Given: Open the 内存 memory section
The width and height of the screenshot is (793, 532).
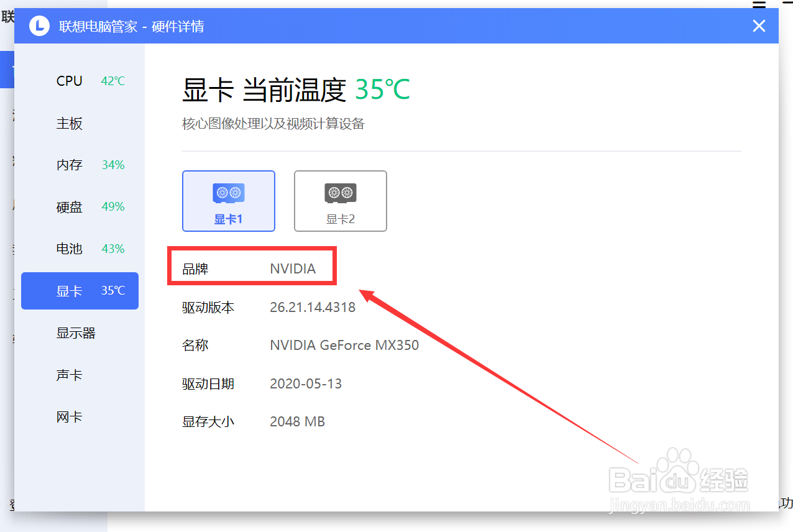Looking at the screenshot, I should click(80, 165).
